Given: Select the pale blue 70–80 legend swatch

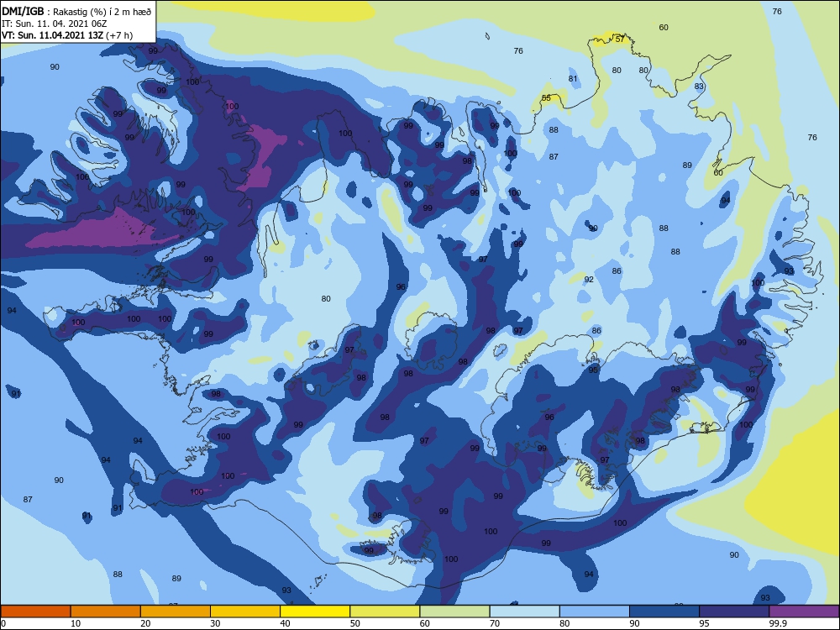Looking at the screenshot, I should pos(524,612).
